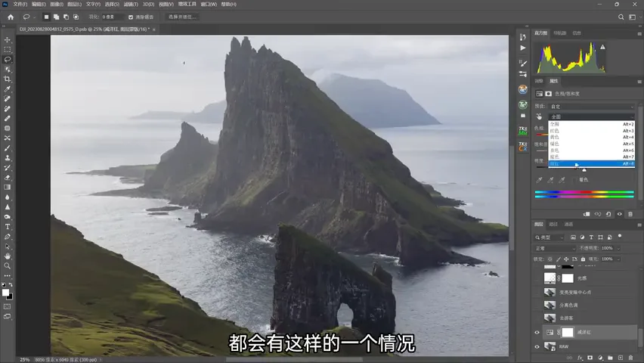The image size is (644, 363).
Task: Select the Clone Stamp tool
Action: click(x=8, y=158)
